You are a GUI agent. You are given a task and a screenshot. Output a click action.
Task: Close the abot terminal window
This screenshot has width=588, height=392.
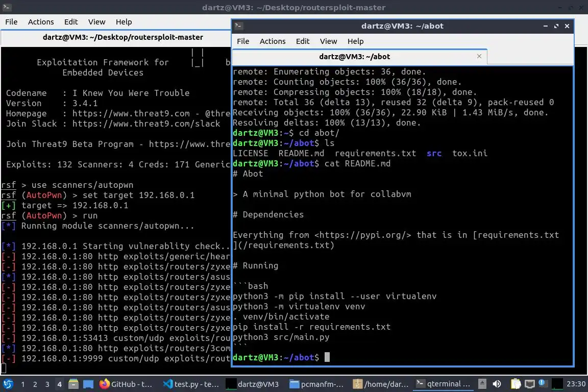coord(567,26)
